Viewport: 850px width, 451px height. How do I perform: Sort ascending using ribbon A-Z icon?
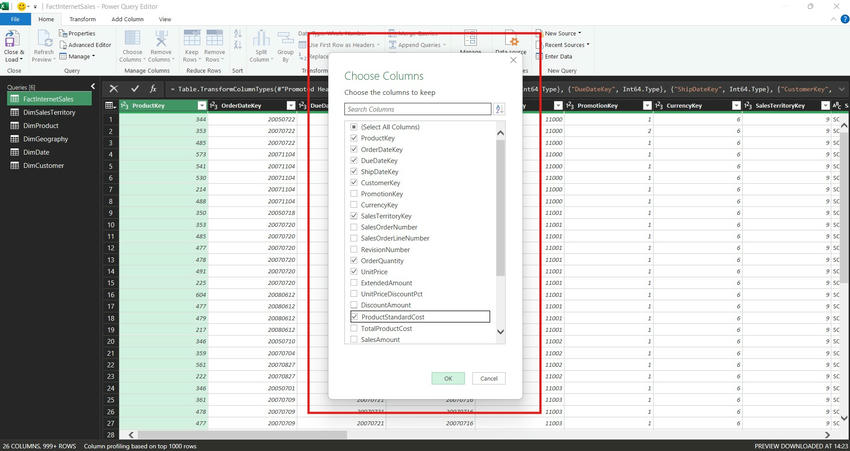point(238,34)
